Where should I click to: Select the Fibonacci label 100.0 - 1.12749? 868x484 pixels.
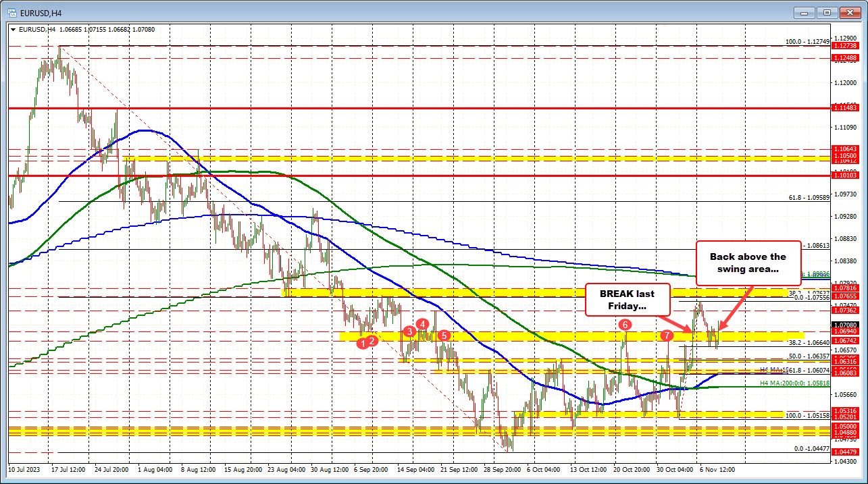click(x=807, y=42)
